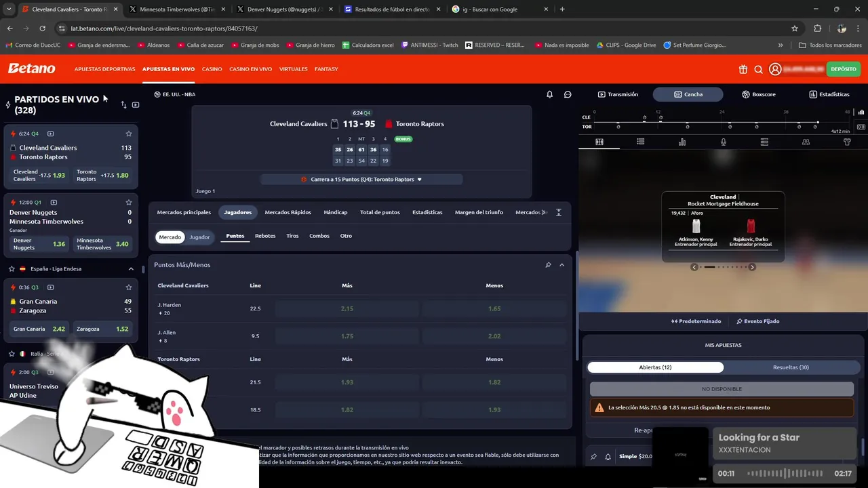Sort live matches with the arrows icon
The image size is (868, 488).
(x=123, y=104)
